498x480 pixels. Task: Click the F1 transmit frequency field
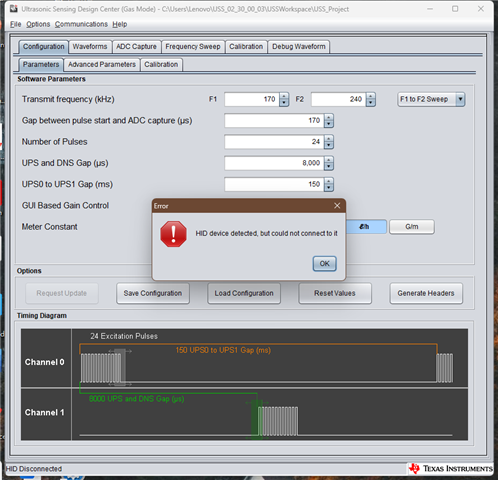point(252,99)
